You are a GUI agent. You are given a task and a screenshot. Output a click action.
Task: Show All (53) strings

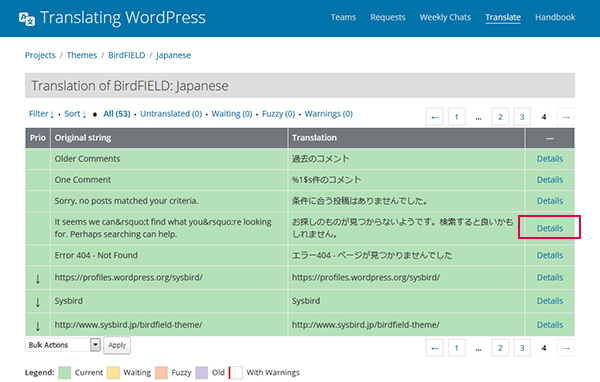[117, 114]
